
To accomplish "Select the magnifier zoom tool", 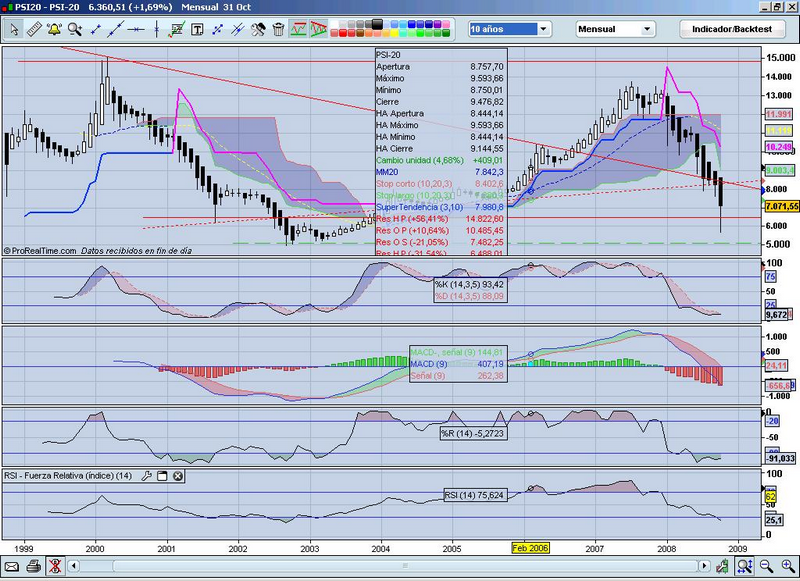I will coord(72,30).
